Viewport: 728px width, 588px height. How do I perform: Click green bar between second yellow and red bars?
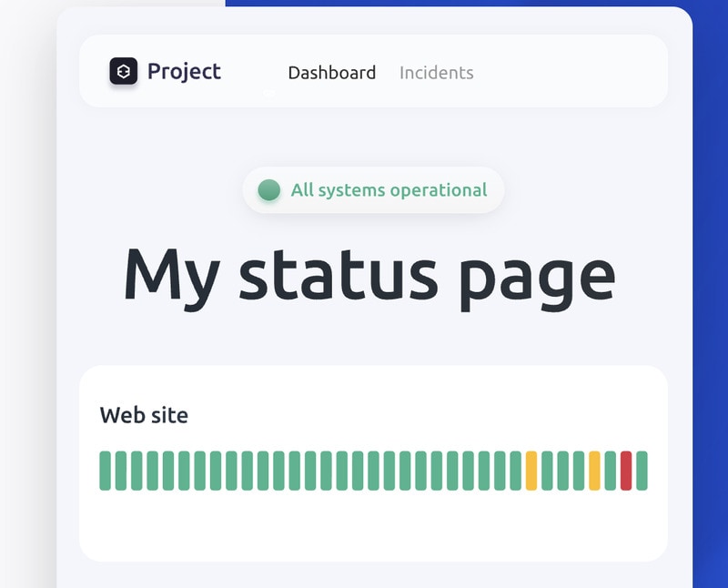[610, 471]
